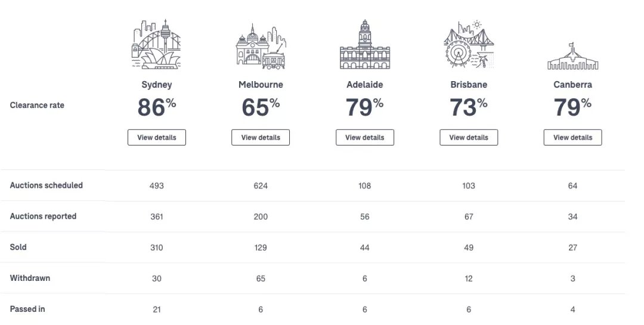This screenshot has height=325, width=644.
Task: Click the Adelaide town hall building icon
Action: 365,44
